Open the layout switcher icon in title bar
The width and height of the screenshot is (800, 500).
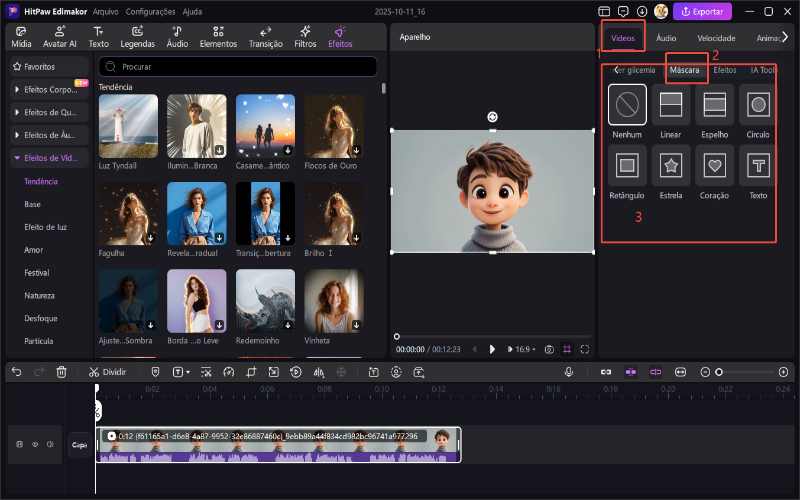point(604,11)
